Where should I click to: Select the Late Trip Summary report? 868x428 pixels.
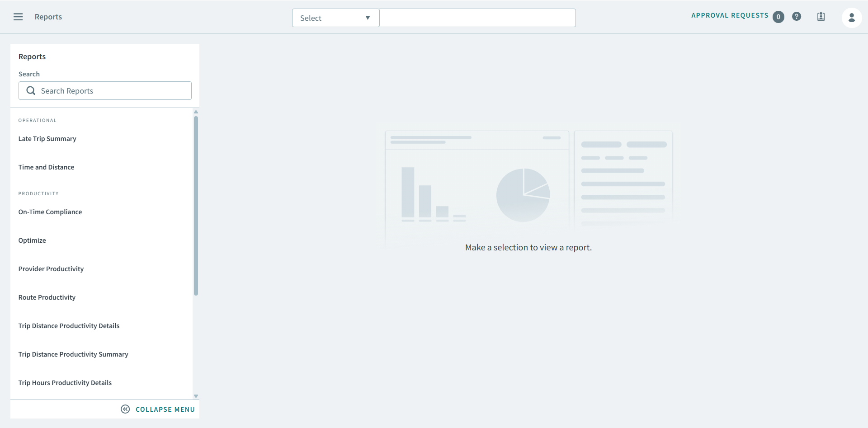(x=47, y=139)
